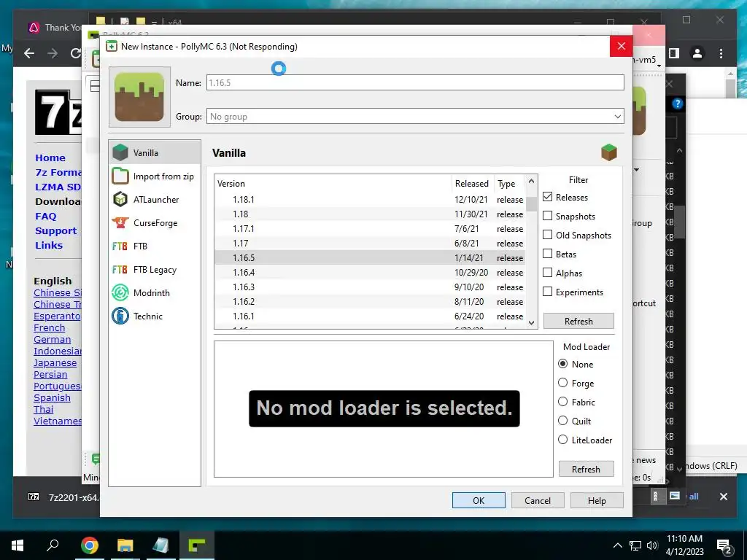Select version 1.16.4 row
The height and width of the screenshot is (560, 747).
[370, 273]
